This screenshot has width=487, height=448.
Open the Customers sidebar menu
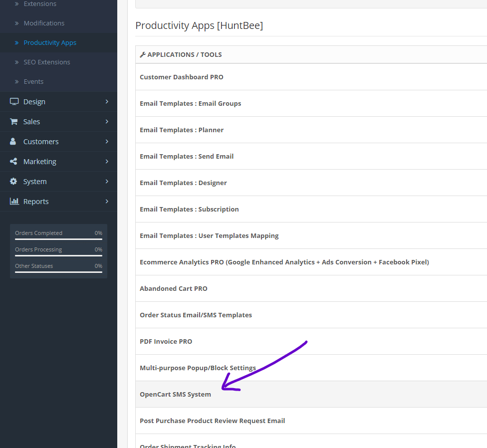[x=58, y=141]
